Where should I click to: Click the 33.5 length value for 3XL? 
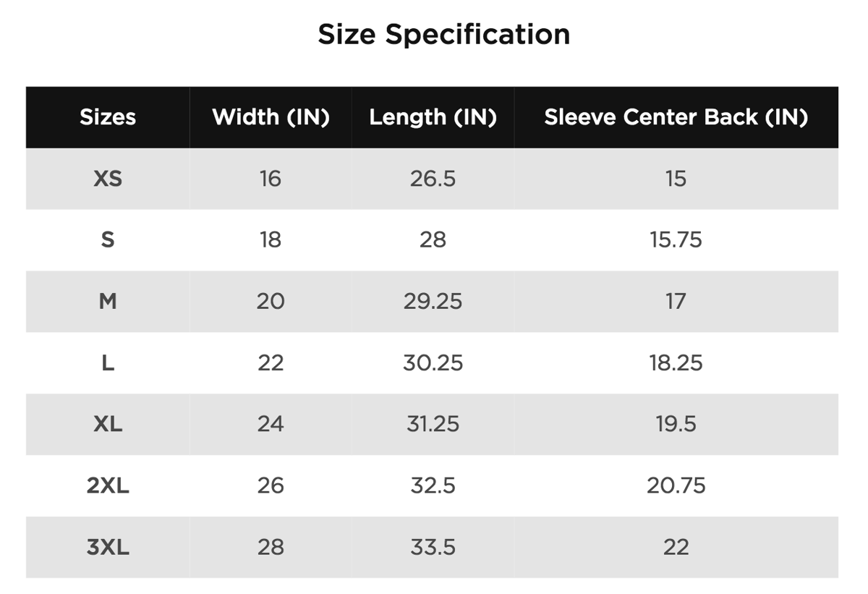(x=433, y=547)
